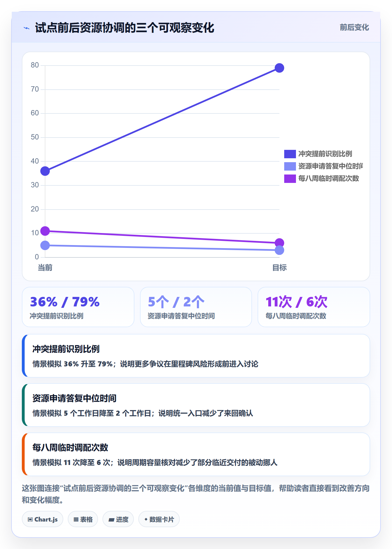Select the 11次 / 6次 stat card value
This screenshot has width=392, height=549.
[297, 302]
